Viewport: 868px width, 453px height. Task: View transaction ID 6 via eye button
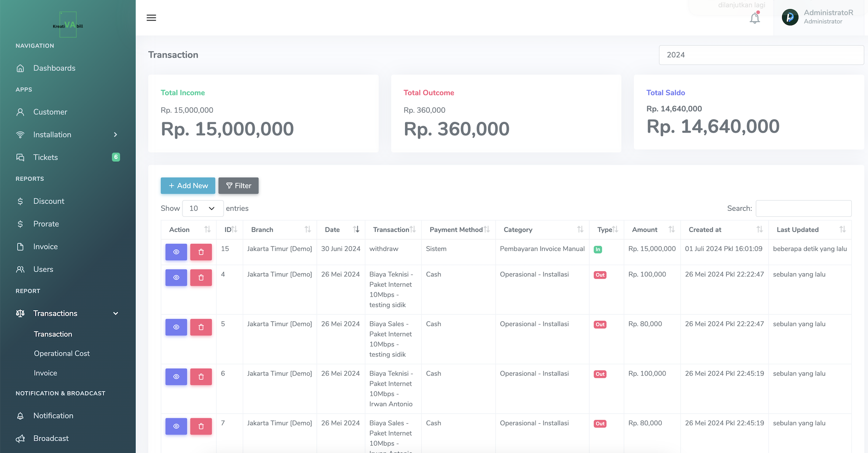[x=176, y=376]
